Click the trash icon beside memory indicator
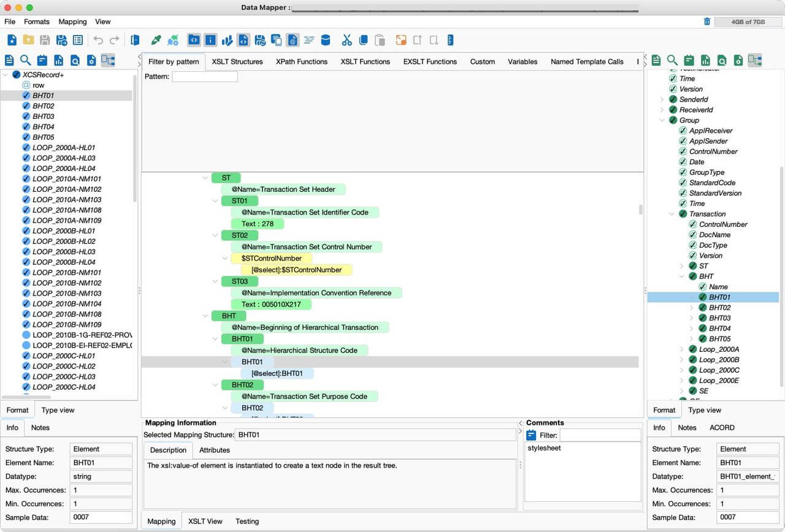The height and width of the screenshot is (532, 785). (707, 21)
